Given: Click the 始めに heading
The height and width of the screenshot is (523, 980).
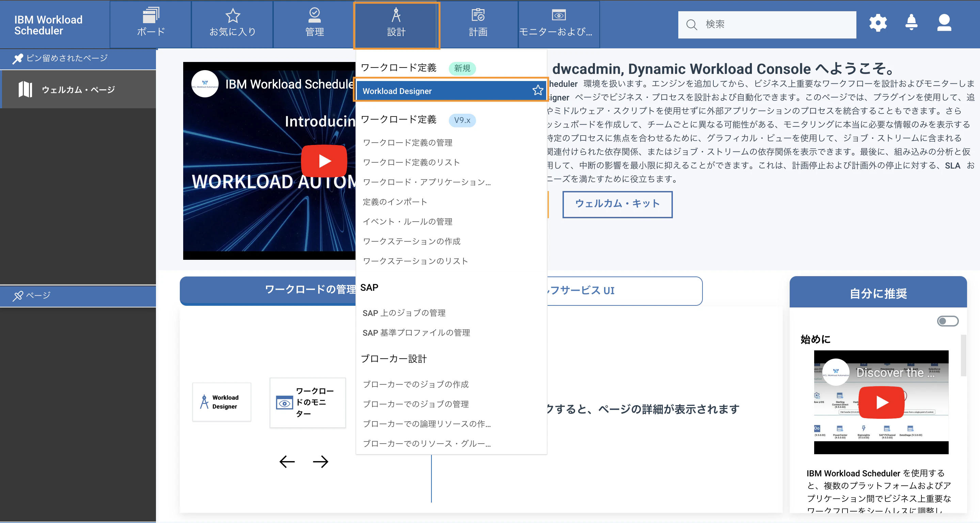Looking at the screenshot, I should pyautogui.click(x=816, y=340).
